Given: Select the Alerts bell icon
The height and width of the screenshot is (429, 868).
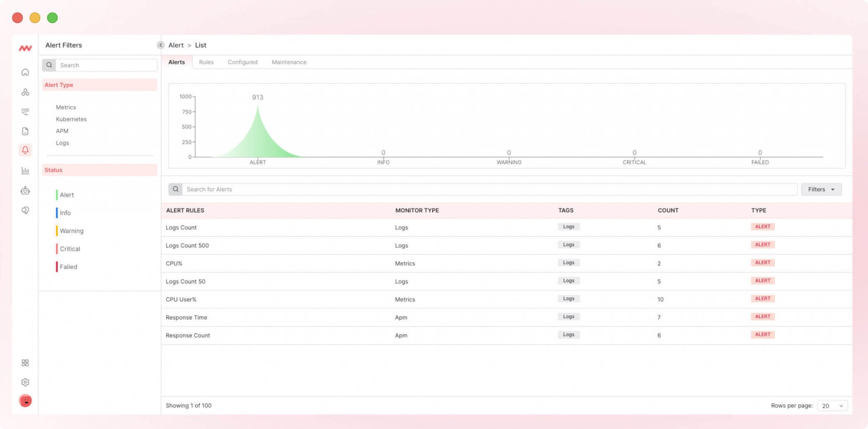Looking at the screenshot, I should click(x=25, y=150).
